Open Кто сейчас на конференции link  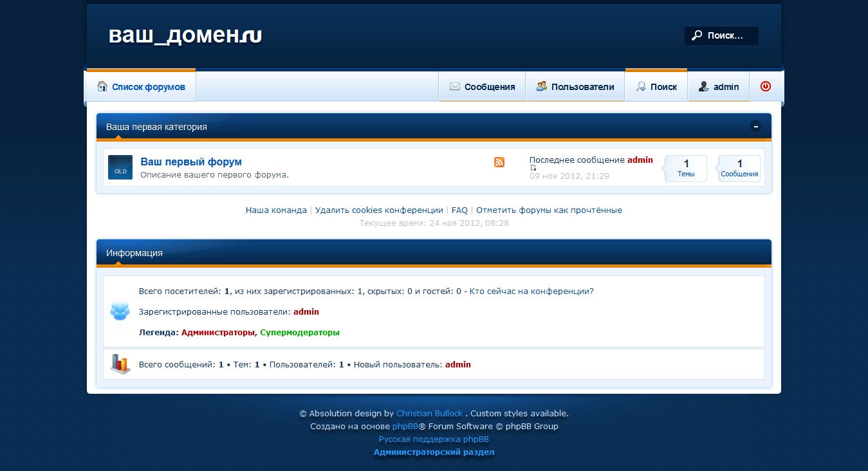(x=531, y=291)
